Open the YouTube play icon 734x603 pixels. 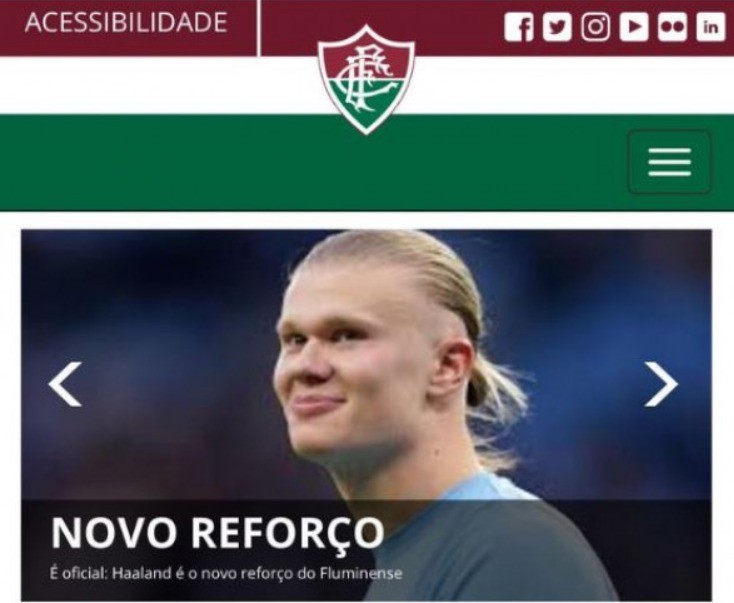coord(634,27)
